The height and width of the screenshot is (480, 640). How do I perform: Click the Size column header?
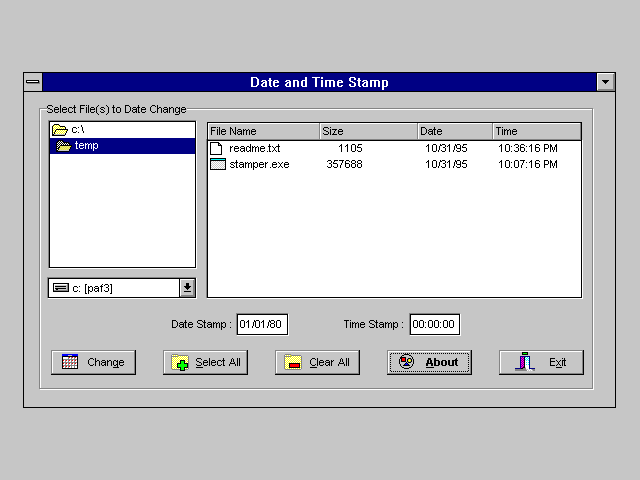(368, 131)
